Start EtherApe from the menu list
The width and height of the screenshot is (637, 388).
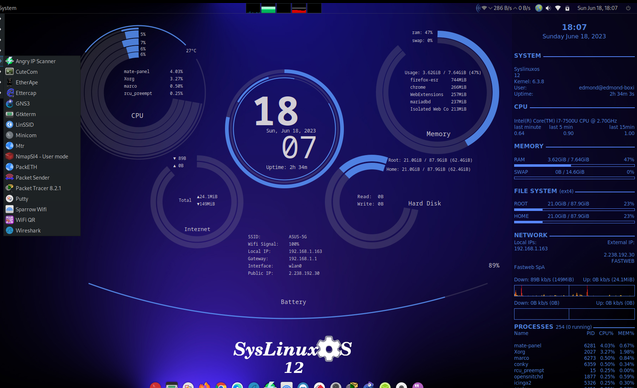[x=42, y=82]
